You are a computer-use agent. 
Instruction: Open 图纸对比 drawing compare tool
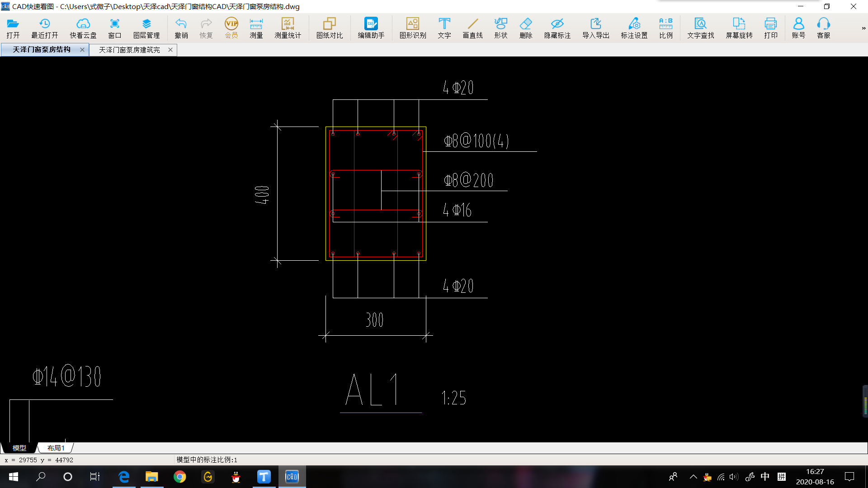pos(330,28)
